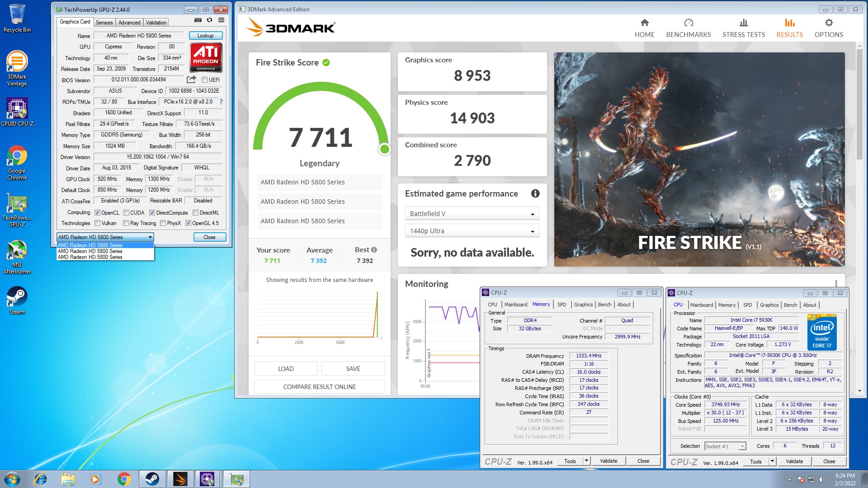
Task: Toggle the DirectML checkbox
Action: 196,213
